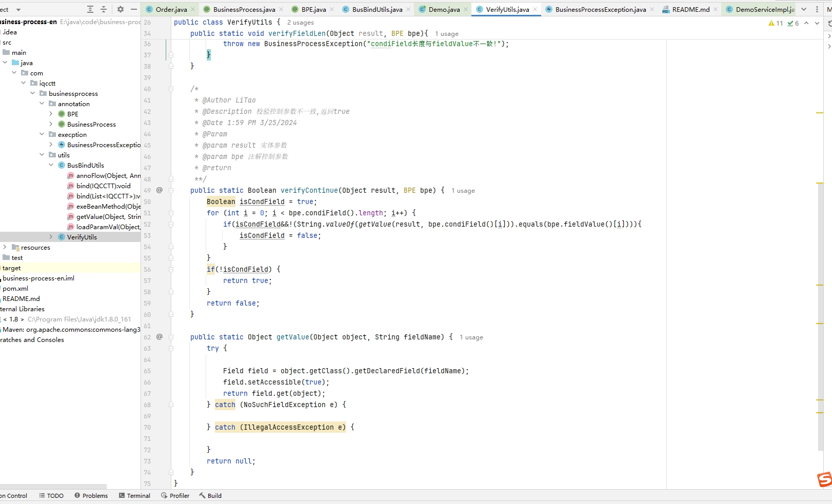This screenshot has width=832, height=504.
Task: Open the editor tab options menu
Action: (817, 9)
